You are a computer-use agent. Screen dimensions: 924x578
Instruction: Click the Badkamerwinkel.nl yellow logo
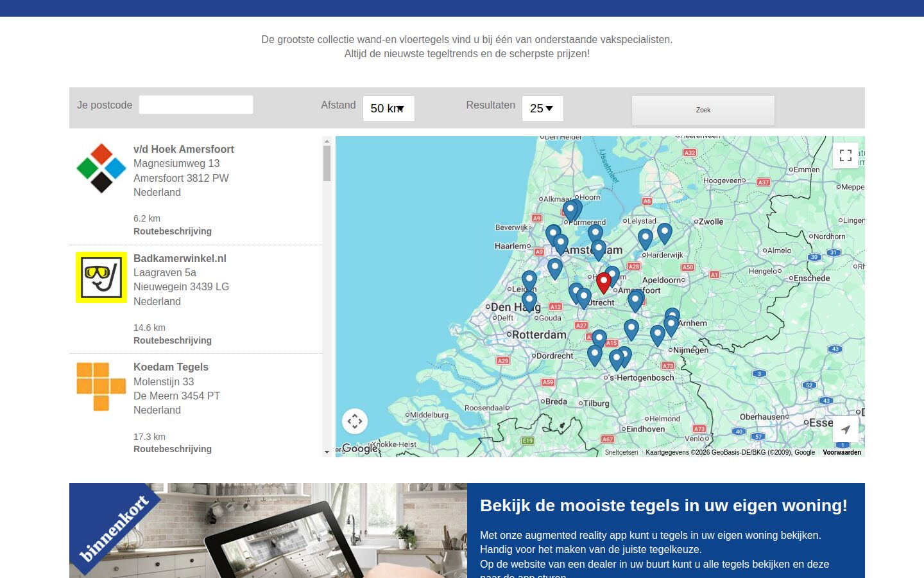(x=101, y=277)
